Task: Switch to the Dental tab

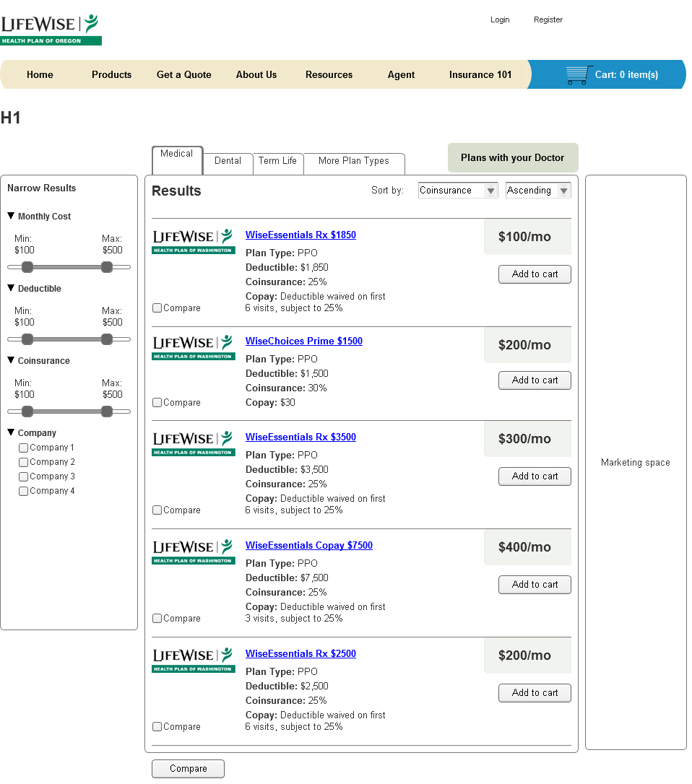Action: 228,161
